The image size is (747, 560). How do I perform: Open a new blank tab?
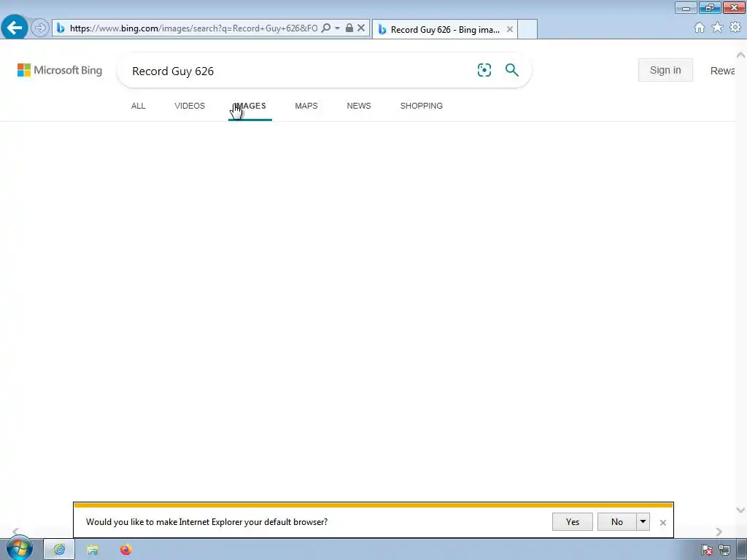coord(527,29)
